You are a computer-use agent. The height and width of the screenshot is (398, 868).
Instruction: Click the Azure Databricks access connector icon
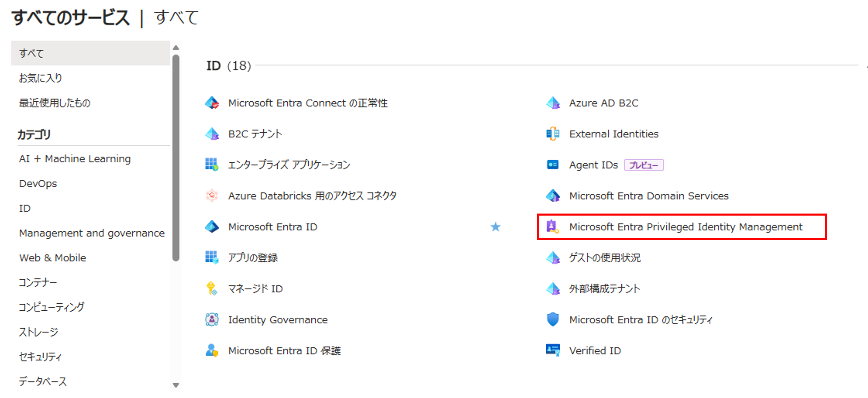(212, 196)
